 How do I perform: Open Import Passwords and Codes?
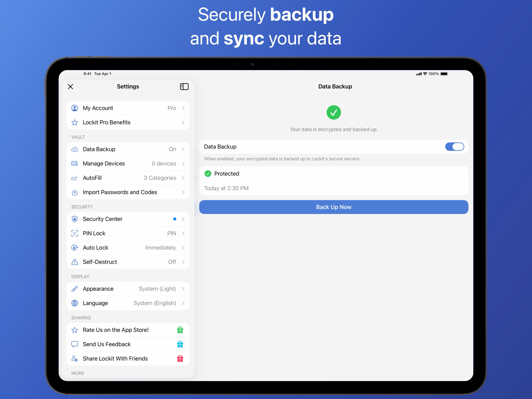tap(128, 192)
